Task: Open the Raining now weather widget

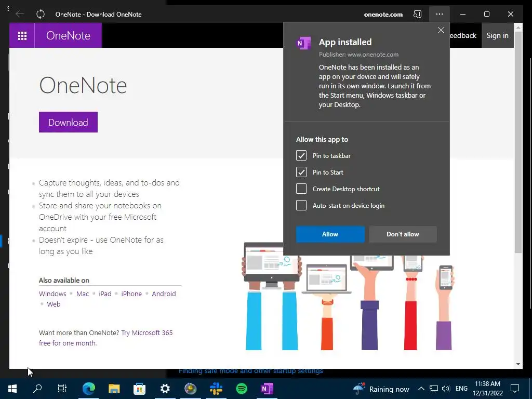Action: (381, 389)
